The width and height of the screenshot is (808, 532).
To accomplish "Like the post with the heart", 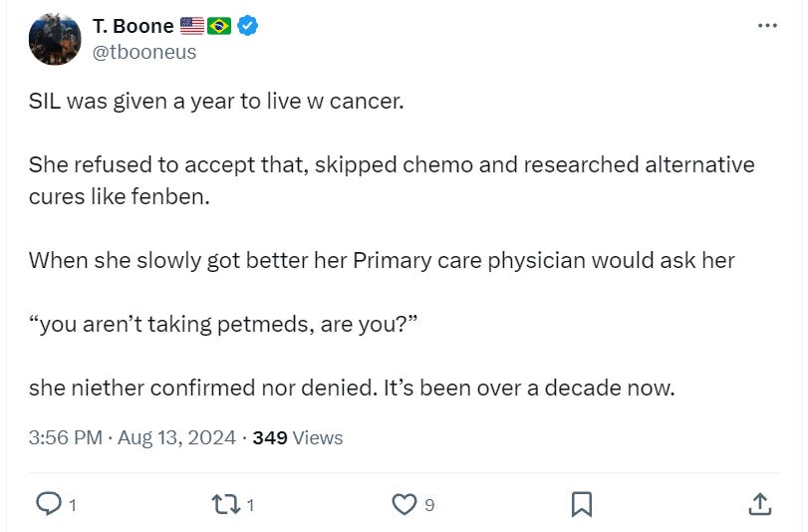I will (x=404, y=504).
